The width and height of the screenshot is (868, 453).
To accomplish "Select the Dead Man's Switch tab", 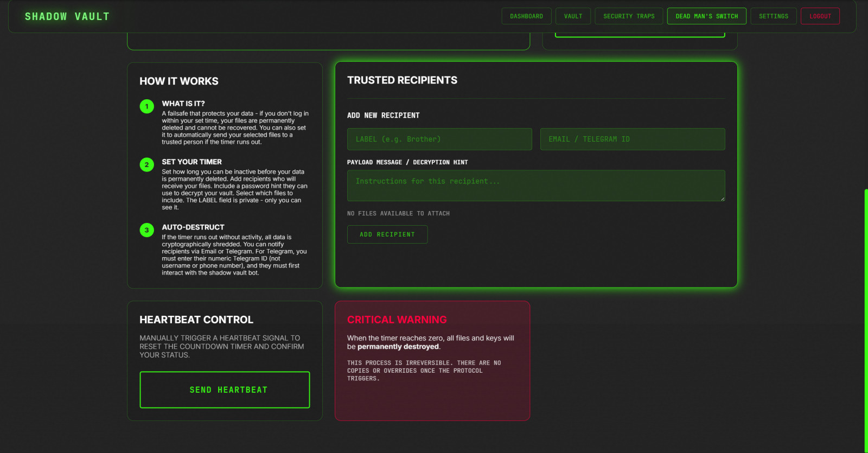I will point(706,16).
